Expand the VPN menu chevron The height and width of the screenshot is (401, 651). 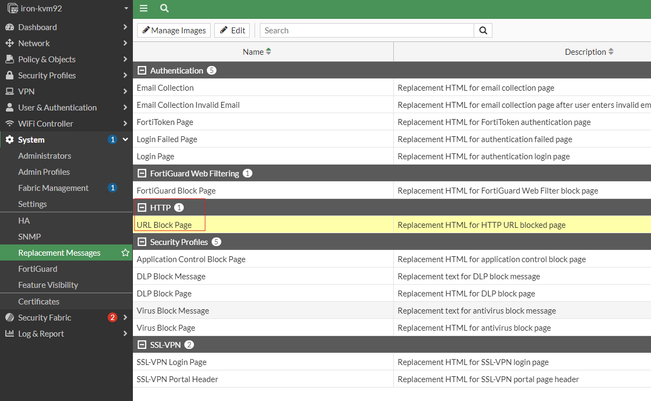click(125, 91)
